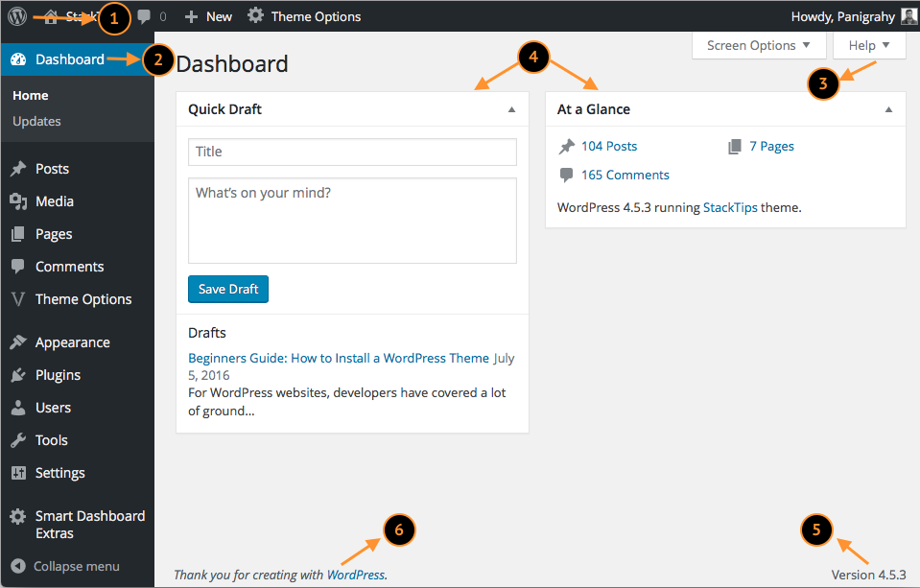
Task: Click the Save Draft button
Action: tap(228, 290)
